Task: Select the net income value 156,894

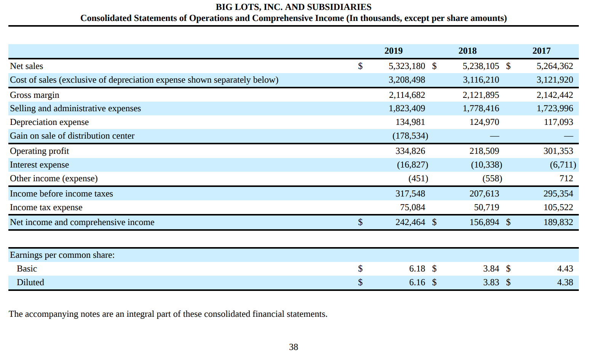Action: point(484,222)
